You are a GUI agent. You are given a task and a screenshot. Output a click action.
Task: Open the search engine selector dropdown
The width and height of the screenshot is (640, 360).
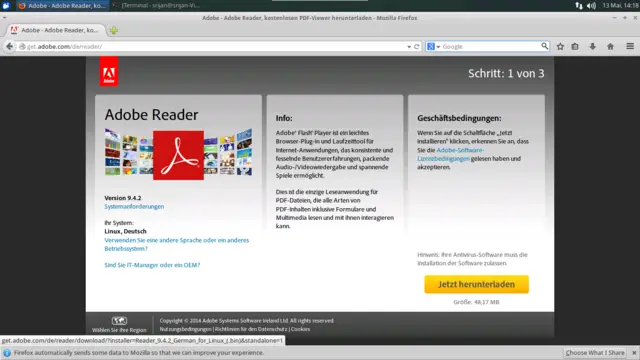click(x=433, y=47)
